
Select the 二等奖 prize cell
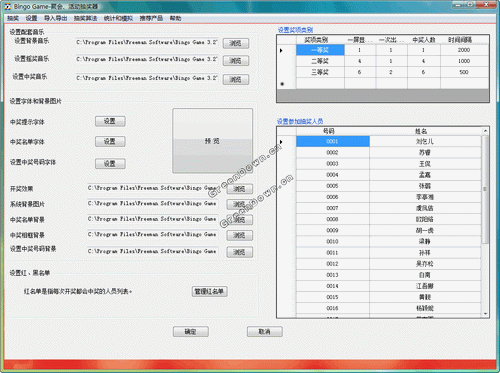click(x=320, y=61)
